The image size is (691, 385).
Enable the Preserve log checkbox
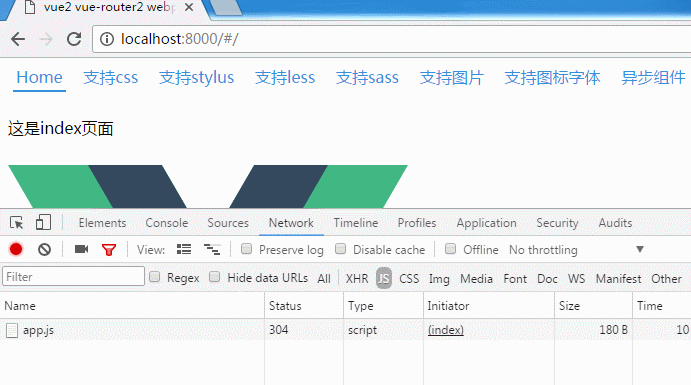(x=246, y=249)
